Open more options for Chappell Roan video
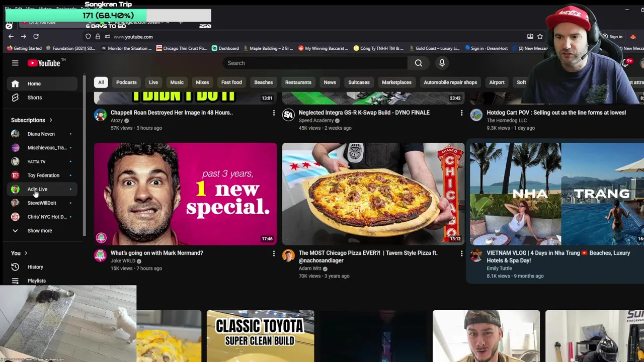The width and height of the screenshot is (644, 362). click(x=274, y=113)
